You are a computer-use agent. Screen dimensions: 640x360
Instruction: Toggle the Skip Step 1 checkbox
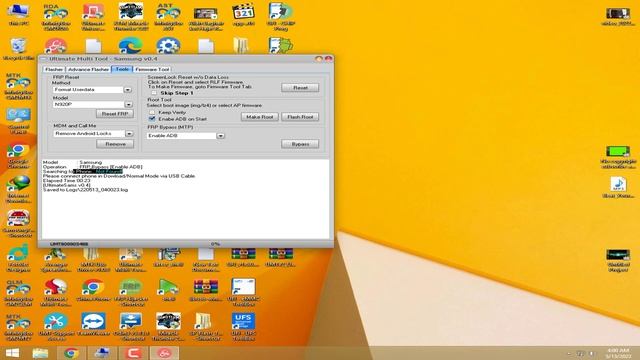154,93
